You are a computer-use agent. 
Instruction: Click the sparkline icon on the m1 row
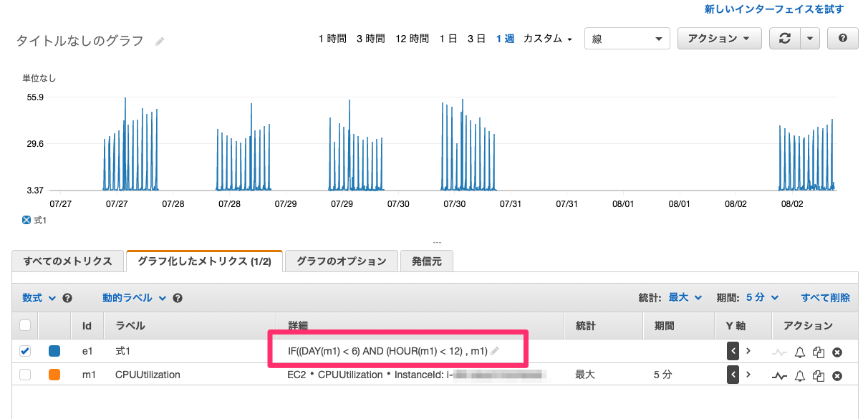(x=779, y=375)
